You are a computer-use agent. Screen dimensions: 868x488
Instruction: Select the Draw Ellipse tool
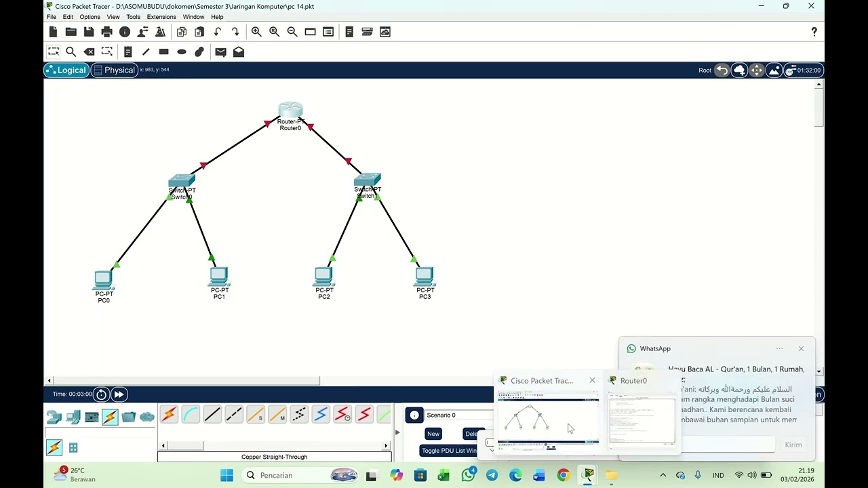click(182, 52)
